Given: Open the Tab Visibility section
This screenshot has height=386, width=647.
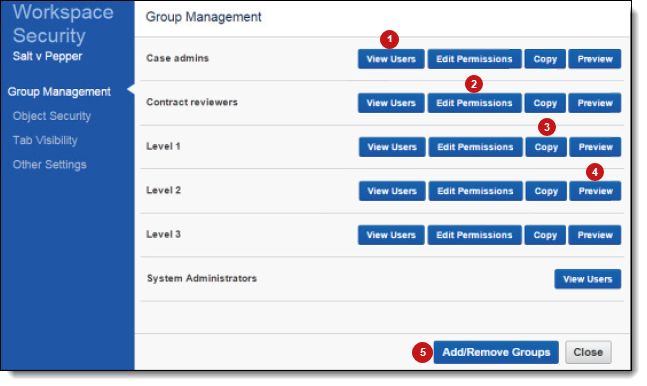Looking at the screenshot, I should pyautogui.click(x=45, y=140).
